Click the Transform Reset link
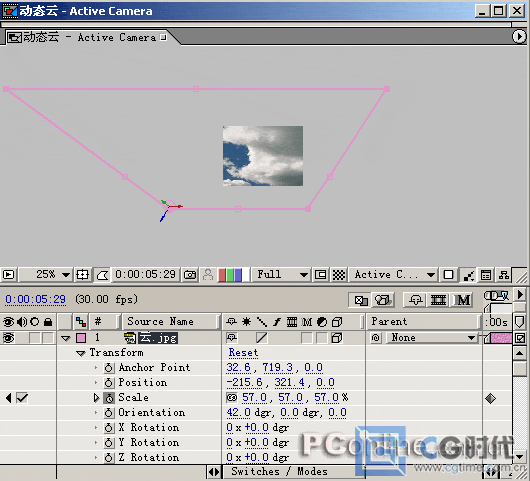This screenshot has height=481, width=530. pyautogui.click(x=243, y=353)
